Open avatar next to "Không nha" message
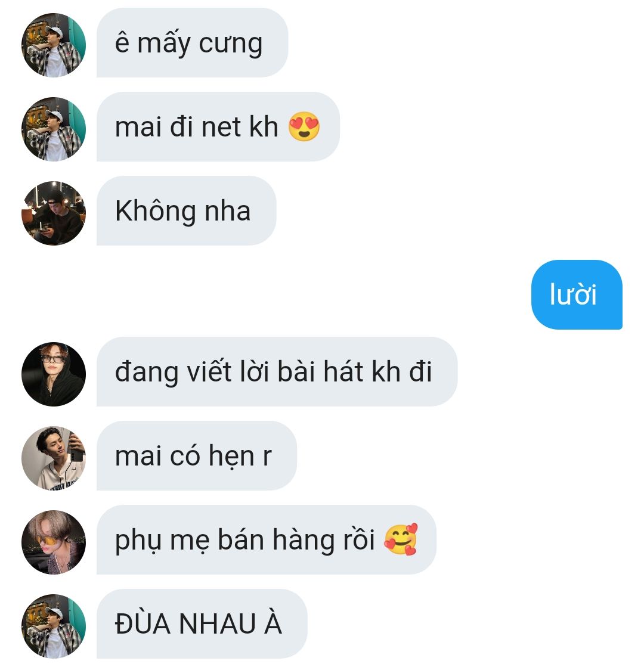 coord(54,213)
